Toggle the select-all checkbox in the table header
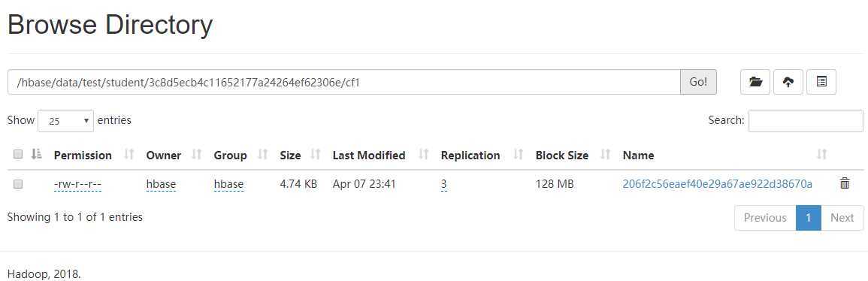 (x=18, y=154)
